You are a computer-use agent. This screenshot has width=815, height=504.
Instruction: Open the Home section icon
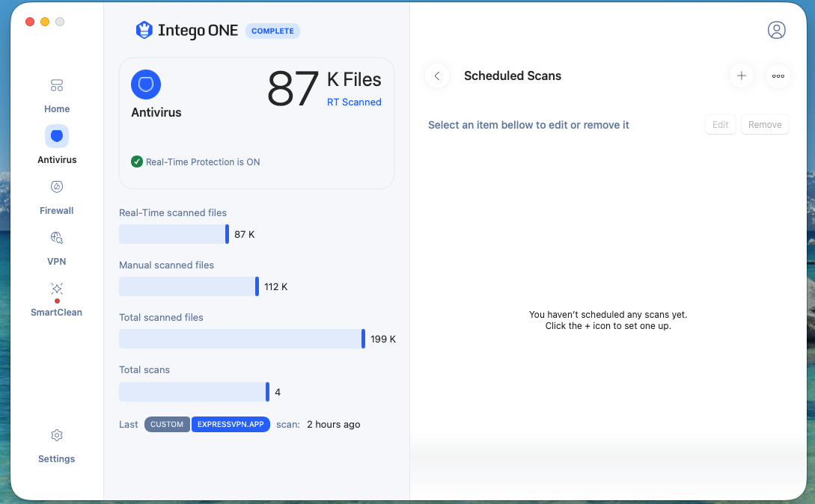tap(57, 85)
